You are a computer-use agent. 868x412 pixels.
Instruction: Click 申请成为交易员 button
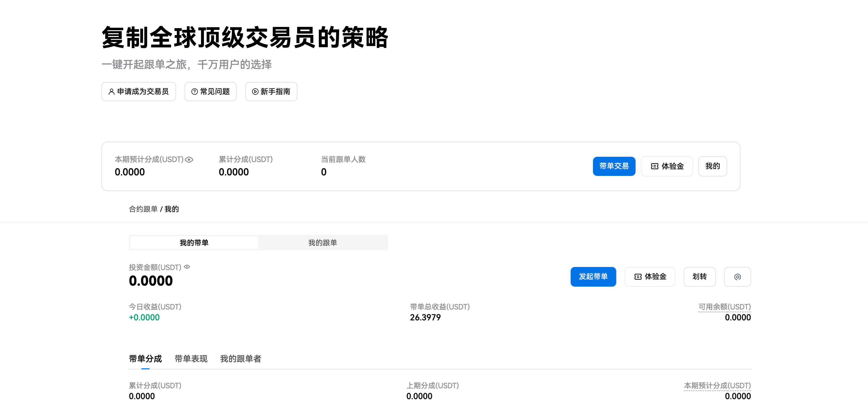click(138, 91)
